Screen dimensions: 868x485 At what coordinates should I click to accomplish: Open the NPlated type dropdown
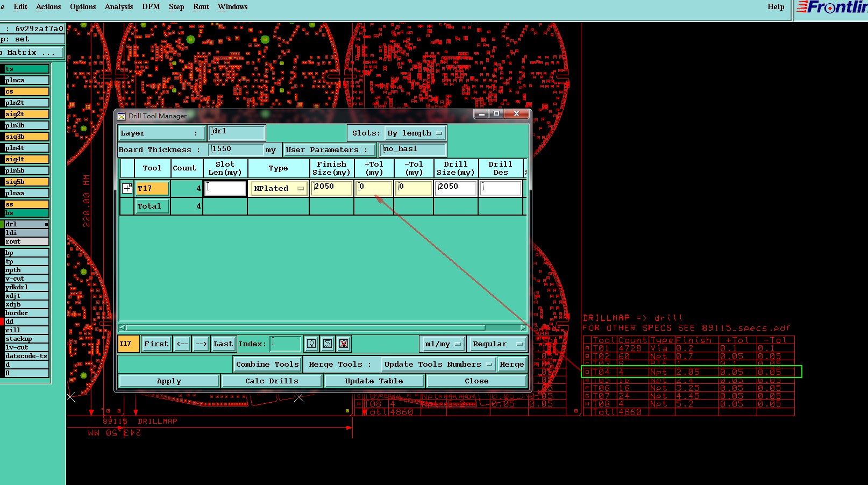tap(279, 188)
